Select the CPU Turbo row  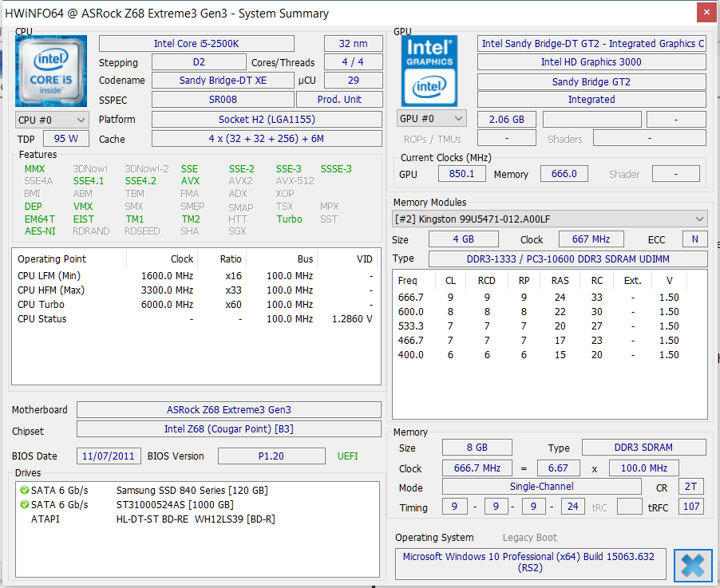pos(195,304)
